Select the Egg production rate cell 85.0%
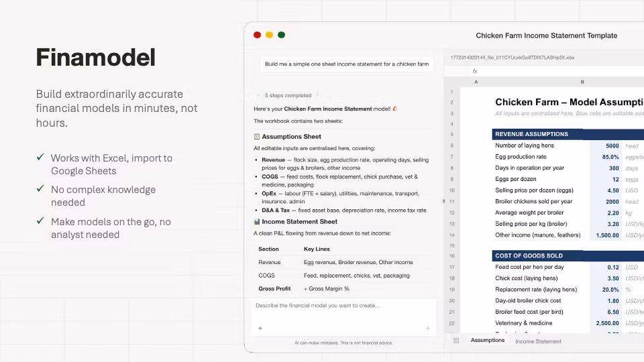Image resolution: width=644 pixels, height=362 pixels. point(606,157)
